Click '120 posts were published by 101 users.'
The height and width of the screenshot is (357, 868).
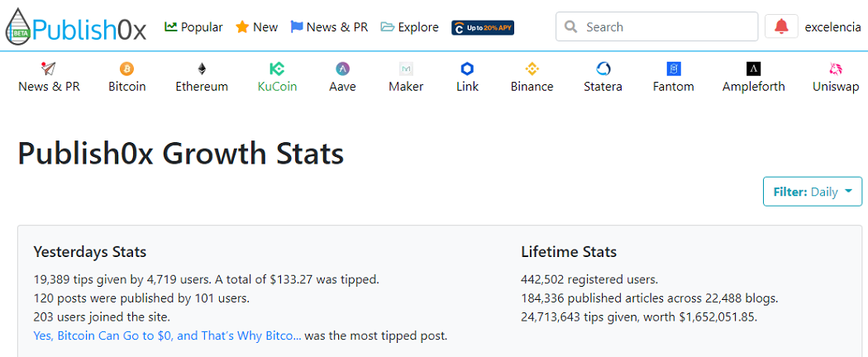[141, 298]
